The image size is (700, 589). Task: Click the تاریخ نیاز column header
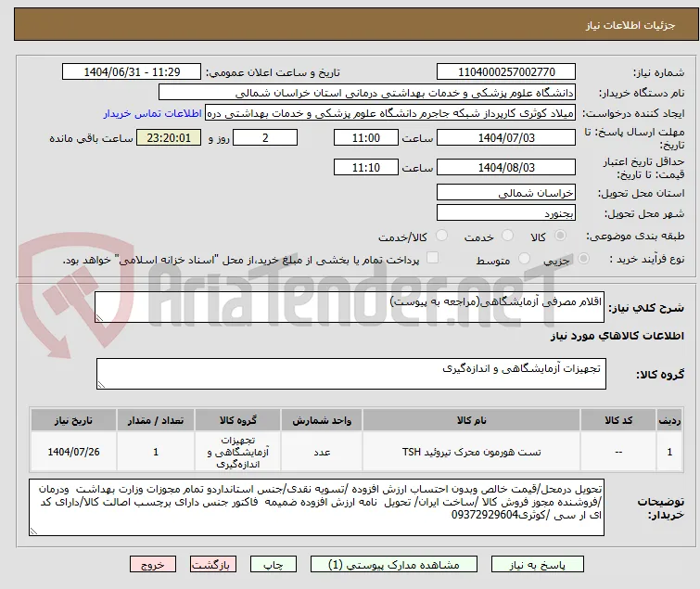pos(73,420)
